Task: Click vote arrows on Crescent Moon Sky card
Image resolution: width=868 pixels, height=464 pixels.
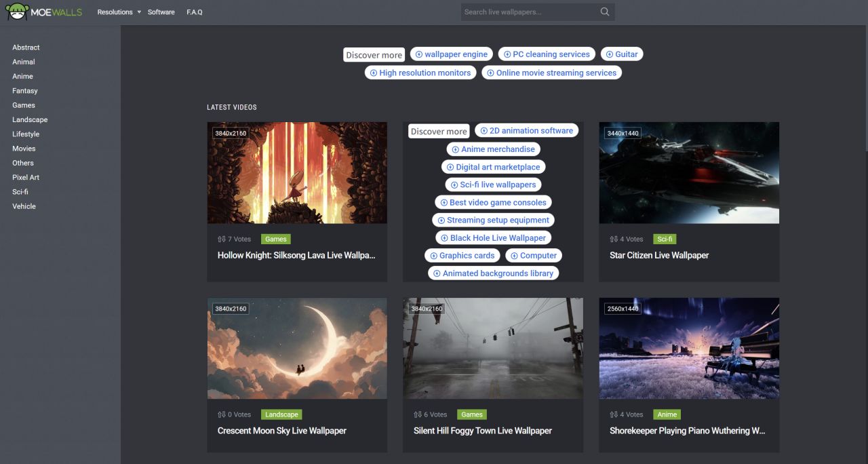Action: coord(221,414)
